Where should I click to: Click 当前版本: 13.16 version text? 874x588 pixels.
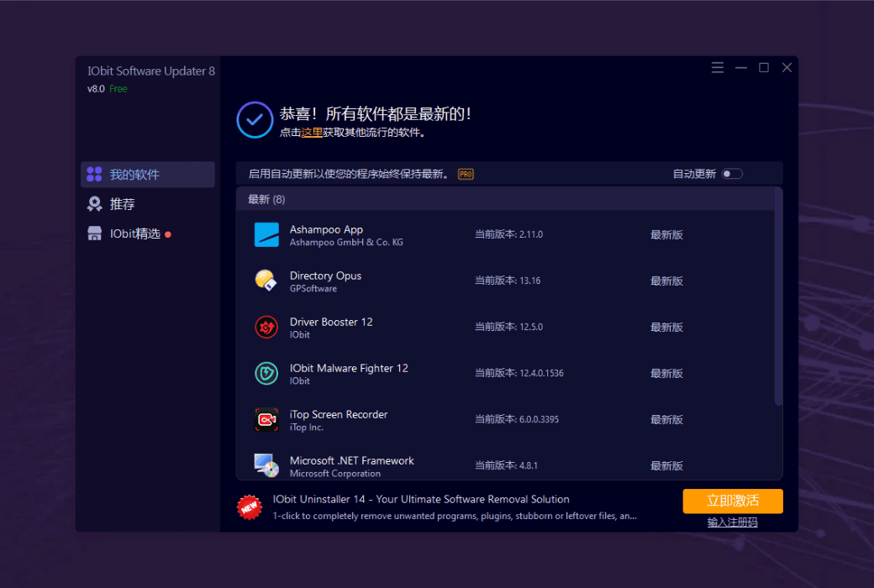pos(508,281)
